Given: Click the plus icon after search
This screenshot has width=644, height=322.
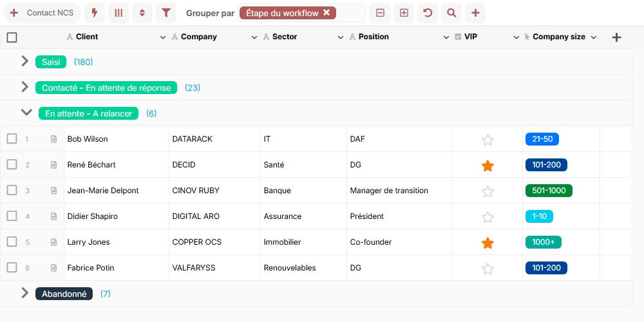Looking at the screenshot, I should click(x=475, y=13).
